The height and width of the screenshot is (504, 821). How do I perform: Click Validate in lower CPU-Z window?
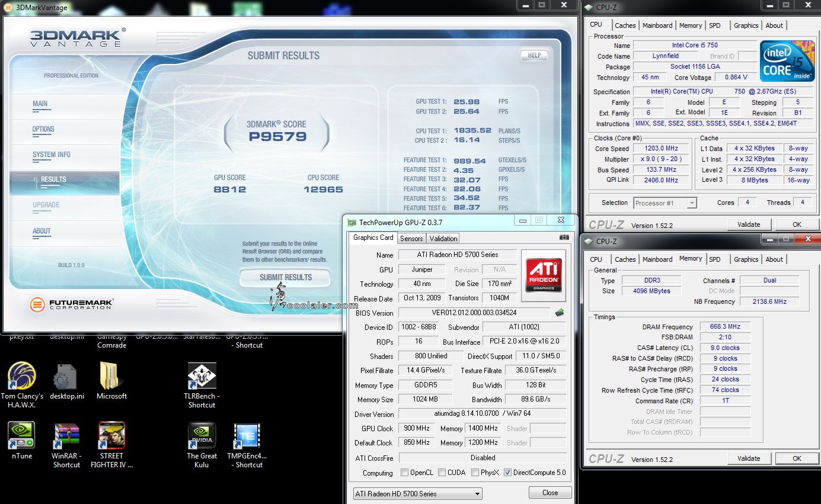pos(749,458)
